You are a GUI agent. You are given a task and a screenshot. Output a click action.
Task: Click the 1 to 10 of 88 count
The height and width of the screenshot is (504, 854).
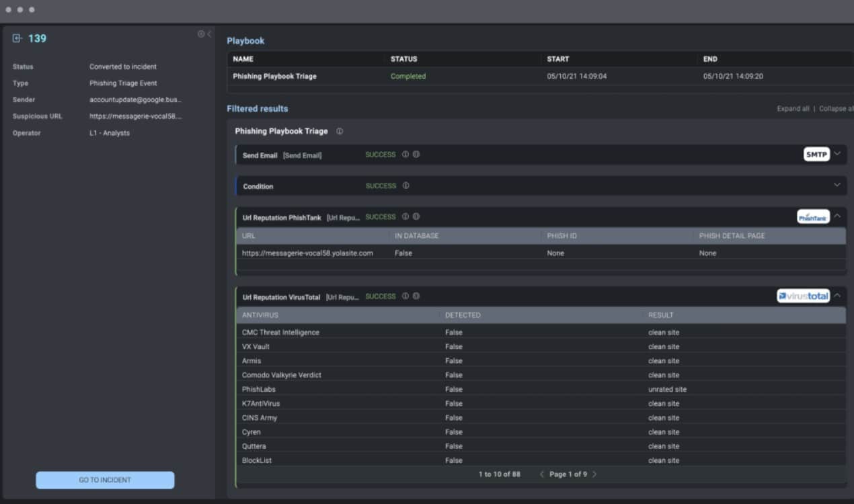point(499,474)
